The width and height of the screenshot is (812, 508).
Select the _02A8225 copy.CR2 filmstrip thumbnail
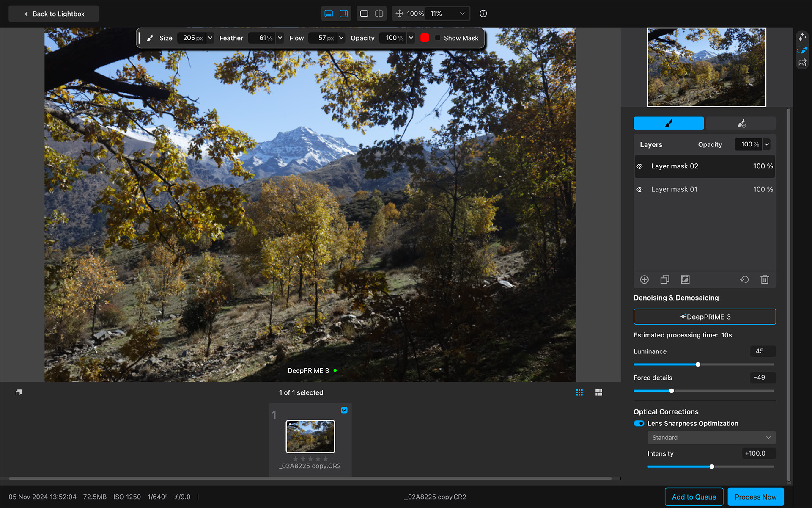(310, 436)
